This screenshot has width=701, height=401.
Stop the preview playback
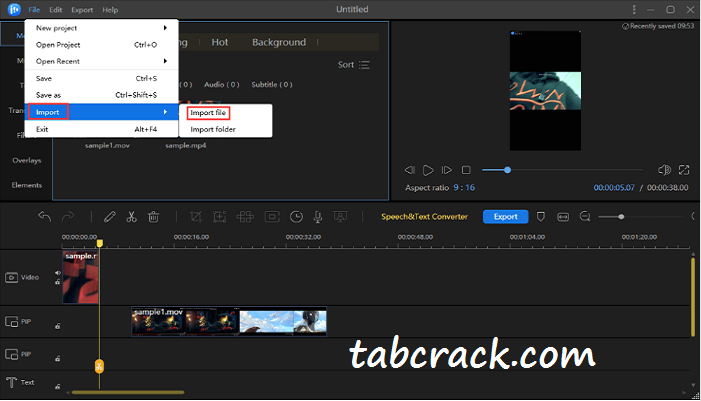(466, 170)
